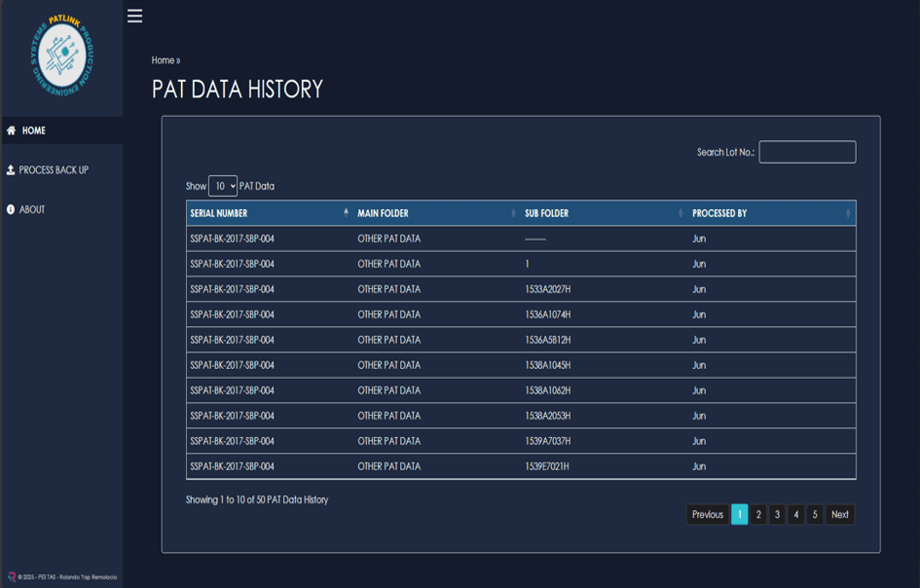The image size is (920, 588).
Task: Expand the sidebar via the menu toggle
Action: click(x=133, y=15)
